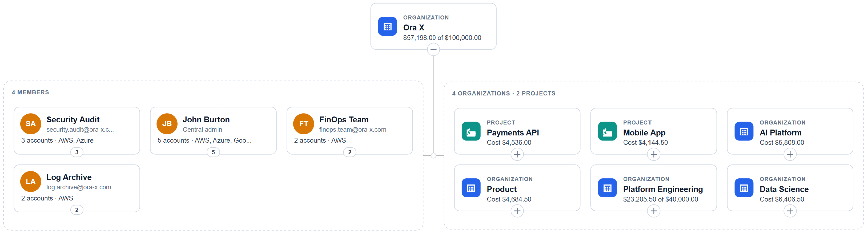Collapse the Ora X organization node

click(433, 50)
